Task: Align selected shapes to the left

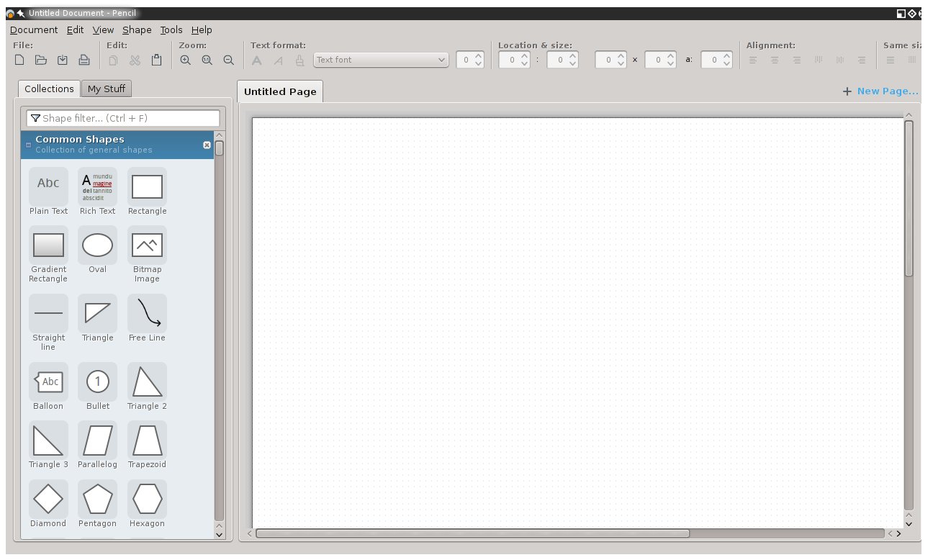Action: 753,60
